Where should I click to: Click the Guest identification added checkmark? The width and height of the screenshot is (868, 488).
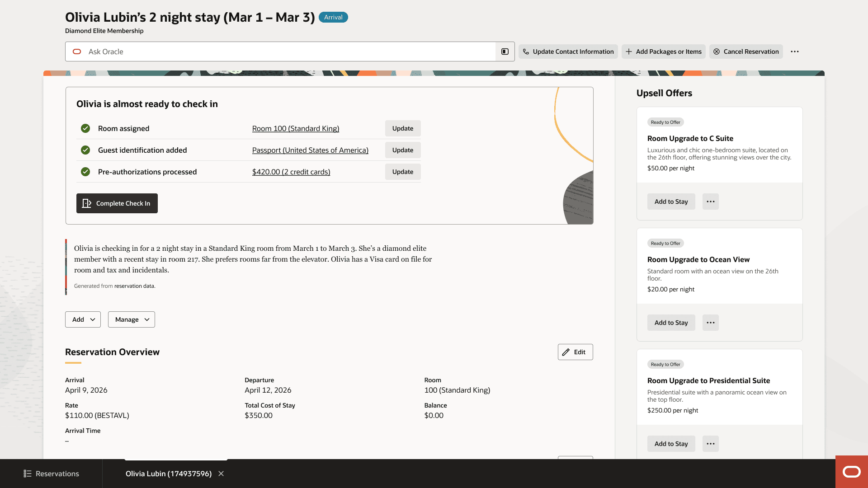coord(85,150)
